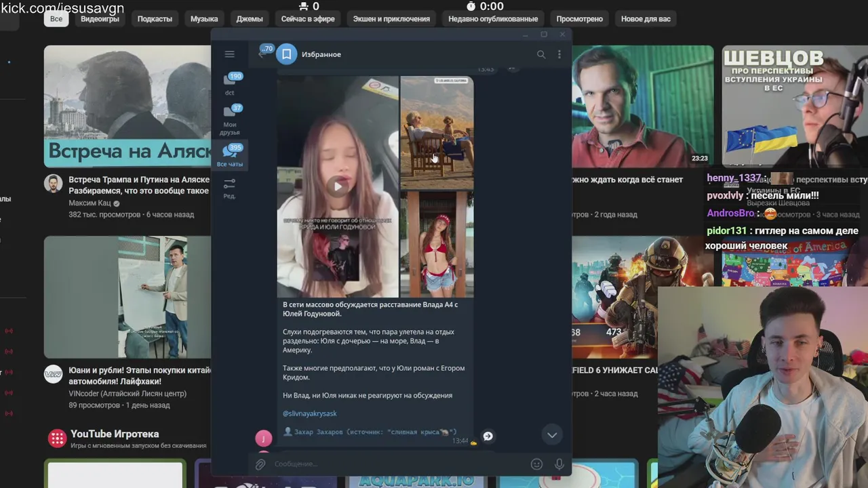
Task: Select the Все чаты folder
Action: click(230, 155)
